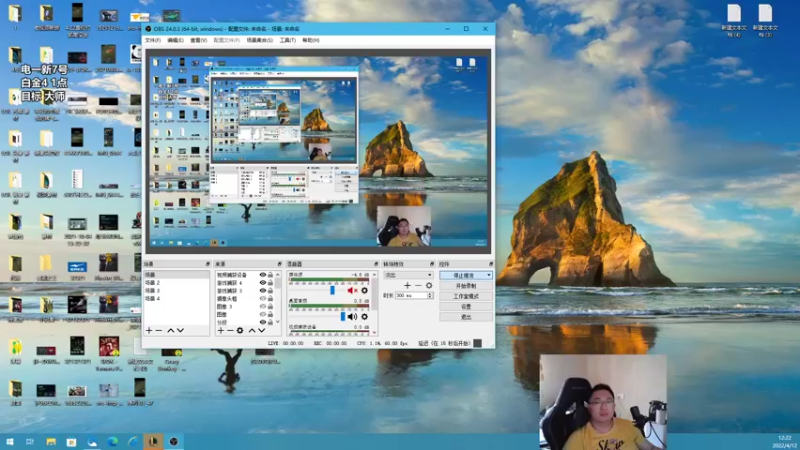The height and width of the screenshot is (450, 800).
Task: Open the Windows Start menu
Action: (10, 441)
